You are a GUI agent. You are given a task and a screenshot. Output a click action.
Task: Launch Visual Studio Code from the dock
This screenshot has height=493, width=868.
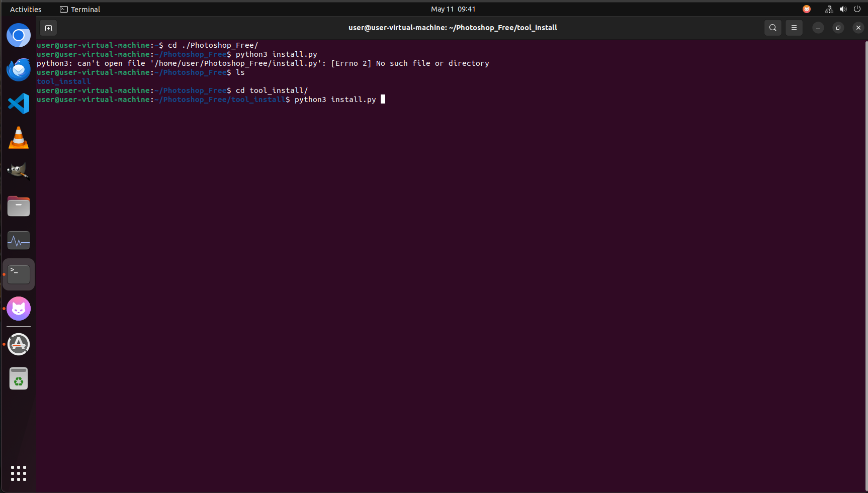click(x=19, y=104)
